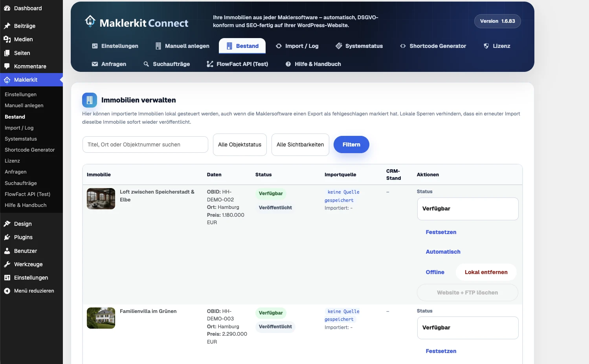Click the Loft listing thumbnail image
Screen dimensions: 589x364
coord(101,199)
